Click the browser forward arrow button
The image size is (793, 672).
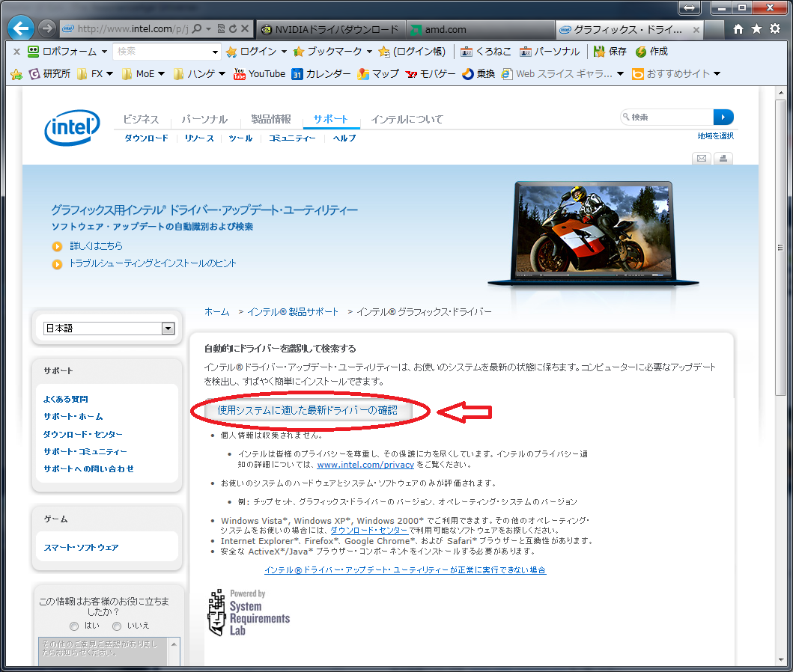tap(47, 28)
